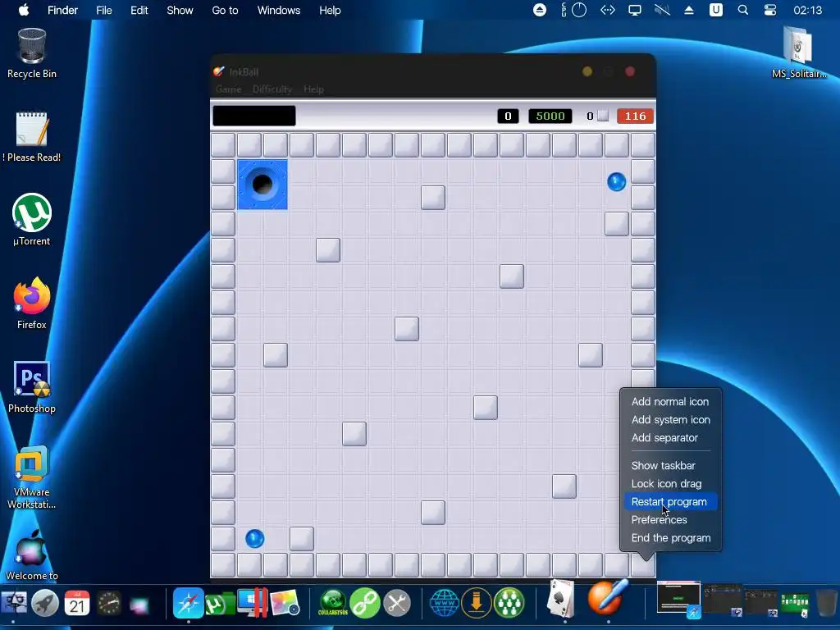
Task: Open the MS_Solitaire folder on desktop
Action: pos(798,52)
